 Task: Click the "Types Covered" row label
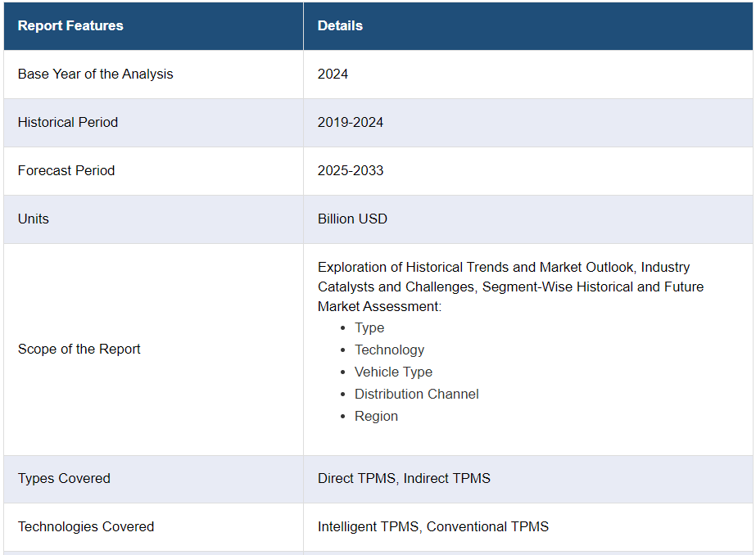[64, 478]
